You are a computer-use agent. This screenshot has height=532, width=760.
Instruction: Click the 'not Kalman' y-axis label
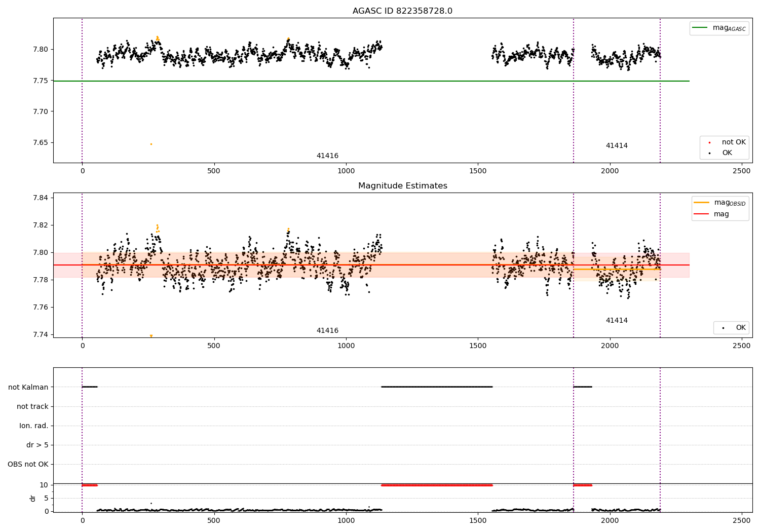click(x=28, y=387)
